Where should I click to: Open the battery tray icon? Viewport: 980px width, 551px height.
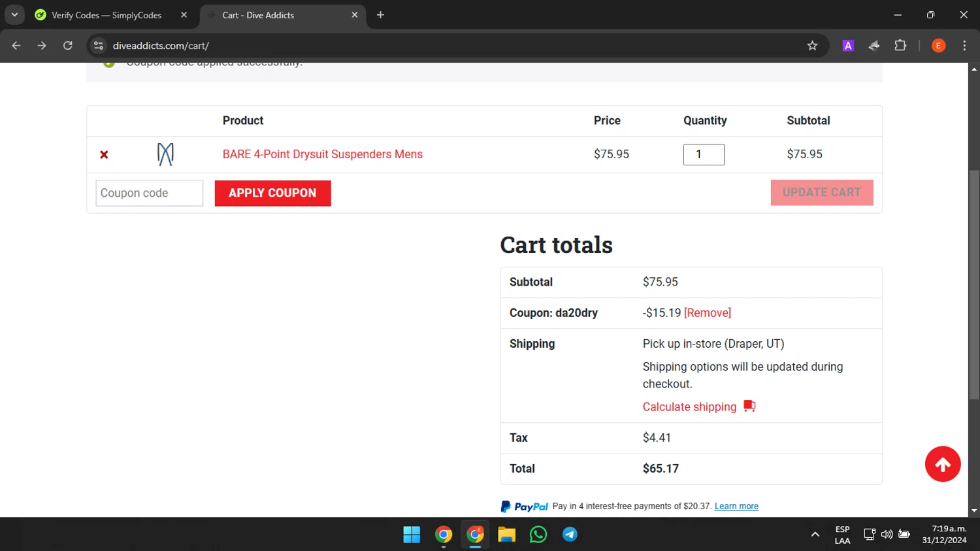coord(904,535)
